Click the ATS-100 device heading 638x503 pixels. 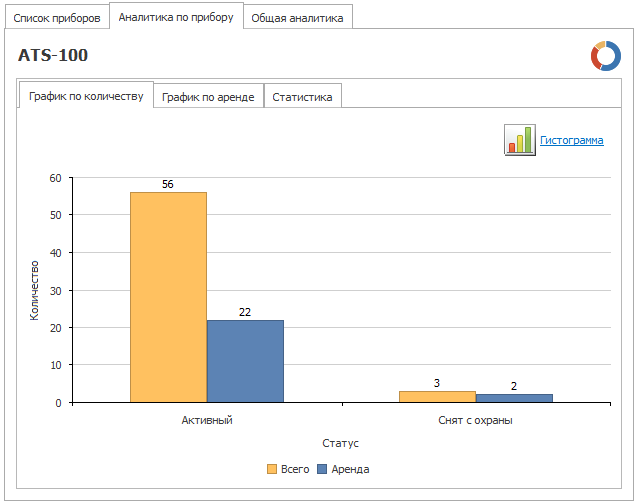[53, 55]
